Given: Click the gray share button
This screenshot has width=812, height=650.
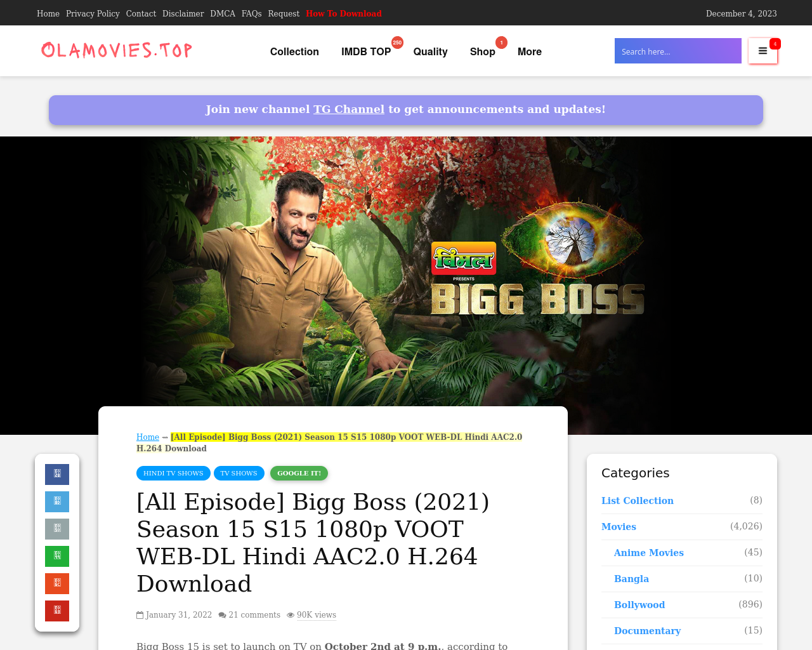Looking at the screenshot, I should (x=57, y=529).
